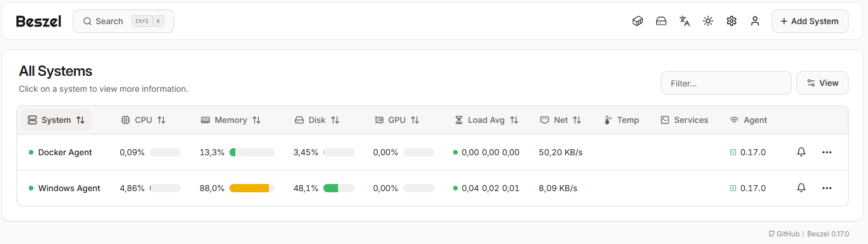Viewport: 868px width, 244px height.
Task: Click the network icon beside Net
Action: pos(545,120)
